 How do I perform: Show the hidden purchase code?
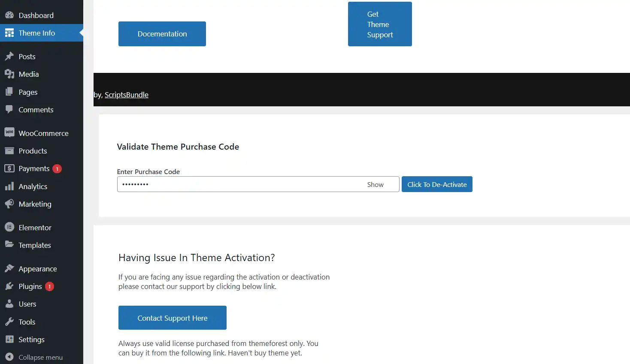pos(375,184)
